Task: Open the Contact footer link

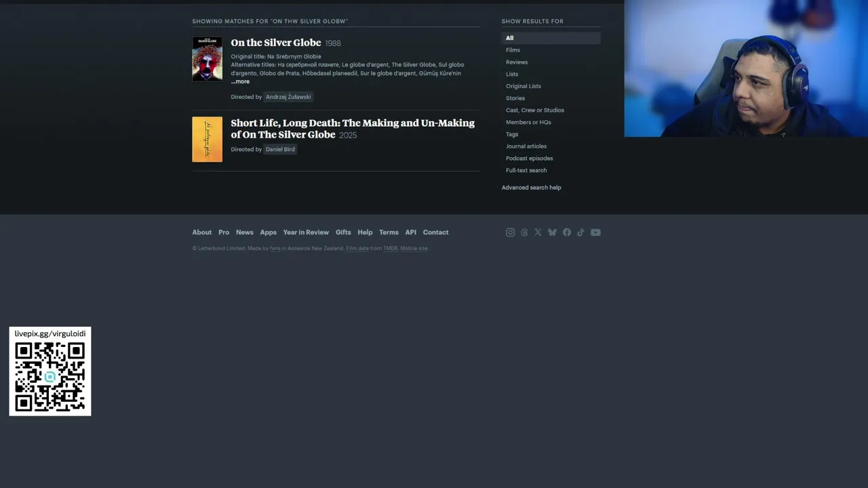Action: [x=436, y=232]
